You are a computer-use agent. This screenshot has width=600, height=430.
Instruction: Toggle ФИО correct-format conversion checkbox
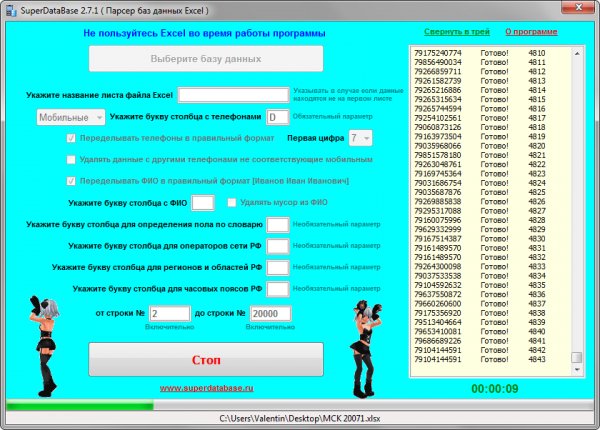click(71, 181)
